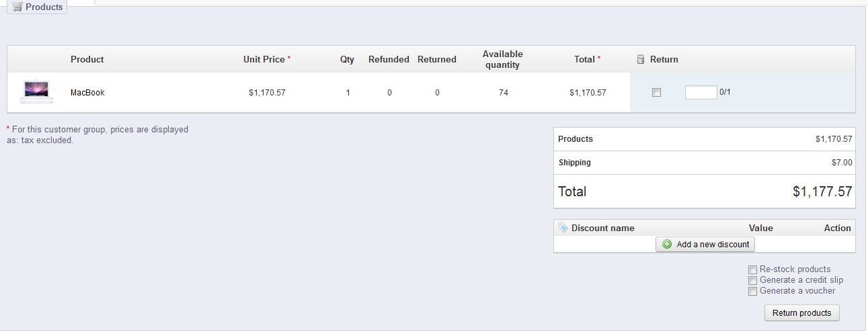
Task: Tick the MacBook return checkbox
Action: pyautogui.click(x=657, y=93)
